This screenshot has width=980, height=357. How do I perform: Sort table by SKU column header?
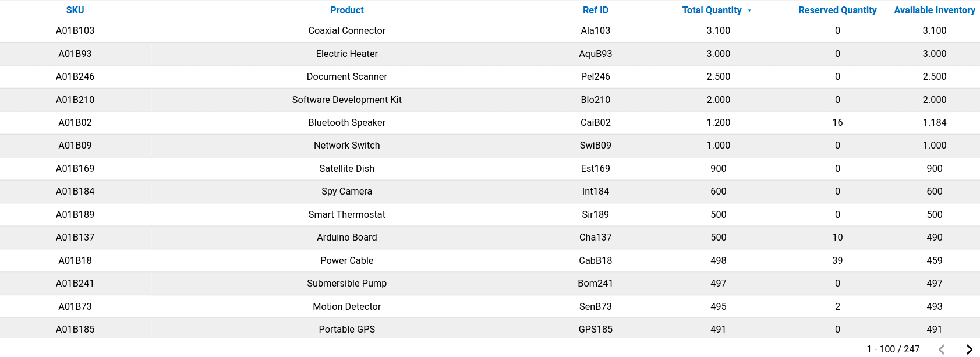click(x=75, y=10)
